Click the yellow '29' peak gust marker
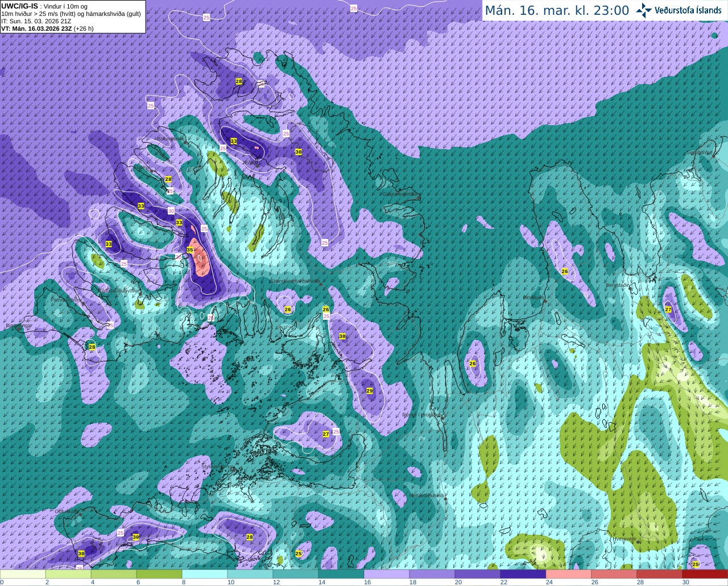728x586 pixels. (369, 391)
